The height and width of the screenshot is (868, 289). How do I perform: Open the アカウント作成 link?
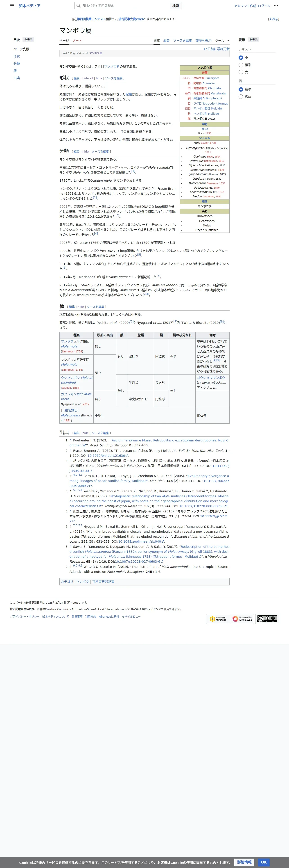coord(245,6)
